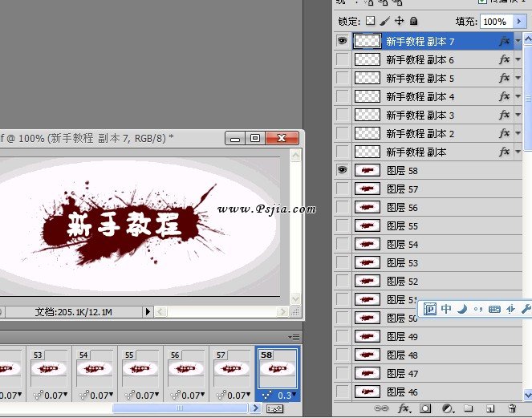The height and width of the screenshot is (418, 532).
Task: Click lock transparent pixels icon
Action: (371, 21)
